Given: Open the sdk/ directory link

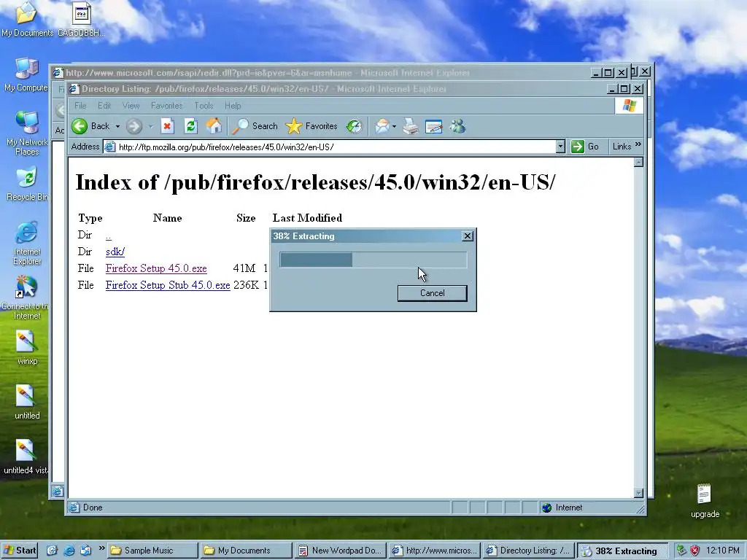Looking at the screenshot, I should pyautogui.click(x=115, y=252).
